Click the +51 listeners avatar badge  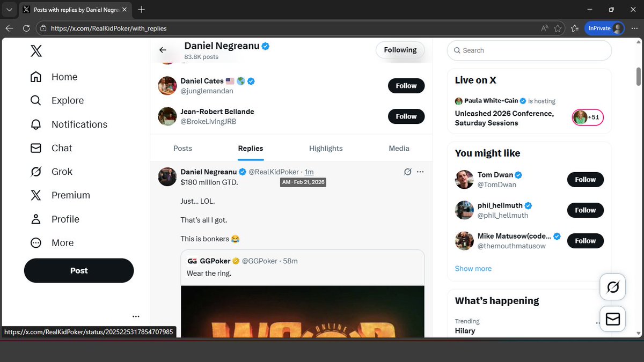[x=588, y=117]
